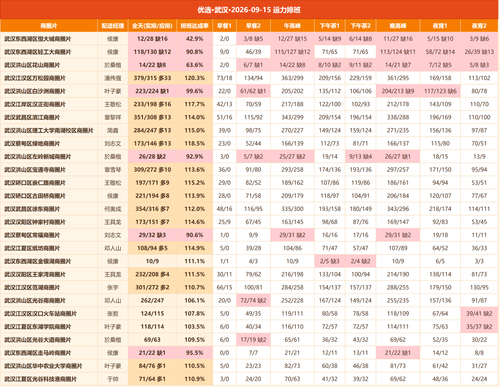This screenshot has width=500, height=387.
Task: Select the 早餐2 column header
Action: [253, 26]
